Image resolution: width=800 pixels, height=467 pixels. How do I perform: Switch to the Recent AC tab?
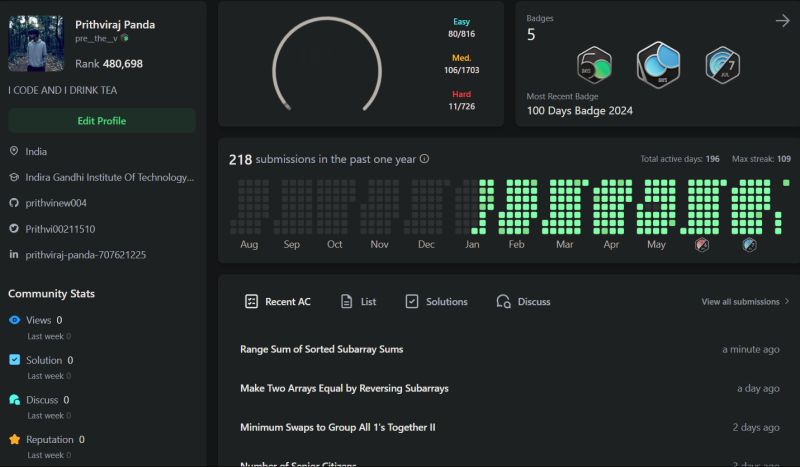point(278,302)
